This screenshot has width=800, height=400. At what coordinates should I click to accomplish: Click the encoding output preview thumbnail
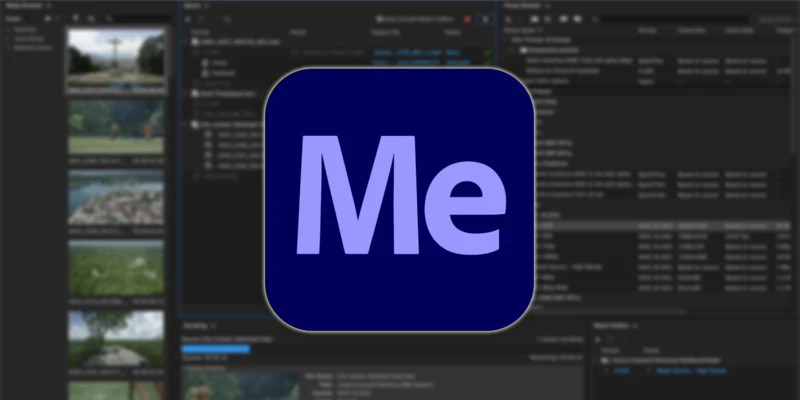point(242,386)
